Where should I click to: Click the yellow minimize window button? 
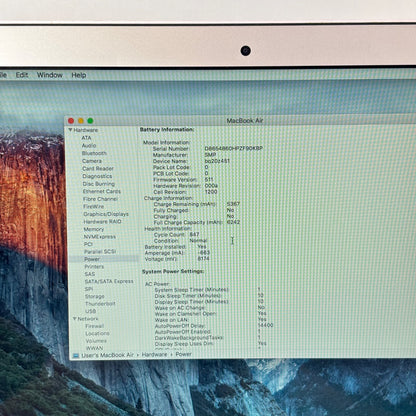81,121
